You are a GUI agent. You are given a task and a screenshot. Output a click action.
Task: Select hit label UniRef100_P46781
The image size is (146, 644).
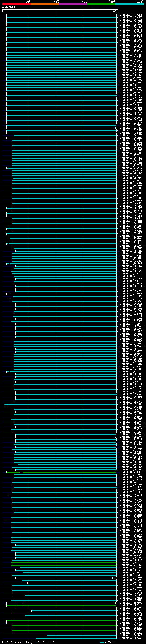pyautogui.click(x=131, y=382)
